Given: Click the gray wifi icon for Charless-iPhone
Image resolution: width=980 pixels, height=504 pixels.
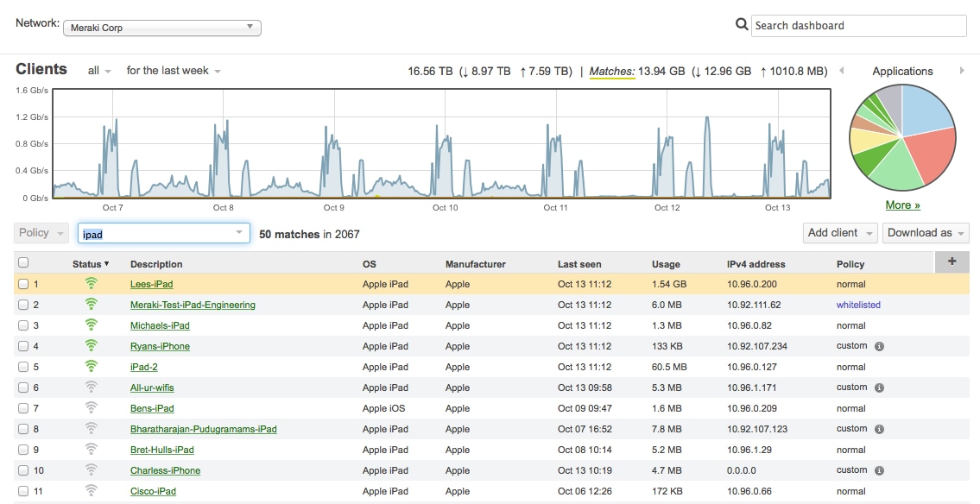Looking at the screenshot, I should [x=92, y=469].
